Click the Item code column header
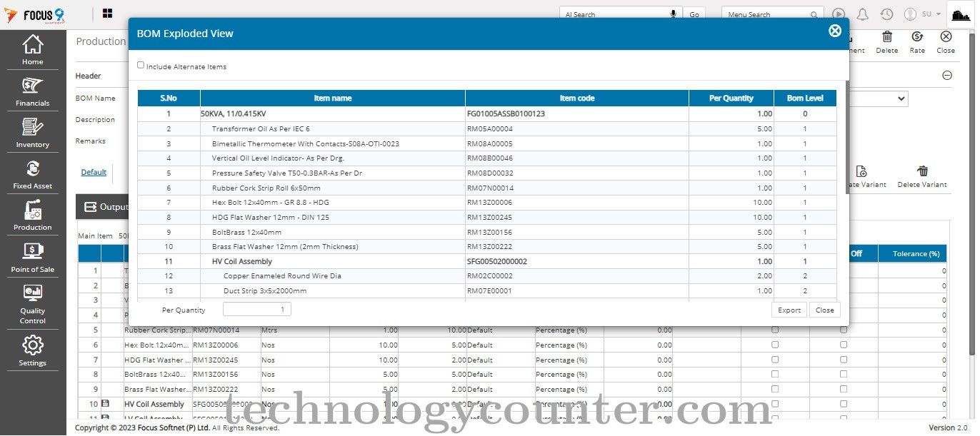Screen dimensions: 980x436 [576, 98]
